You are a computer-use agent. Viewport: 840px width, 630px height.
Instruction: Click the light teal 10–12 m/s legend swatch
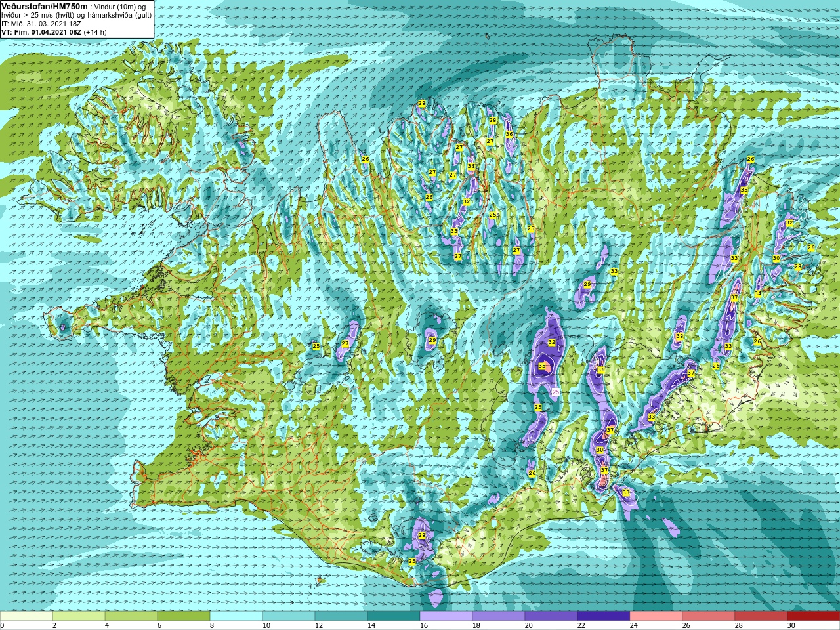click(289, 616)
